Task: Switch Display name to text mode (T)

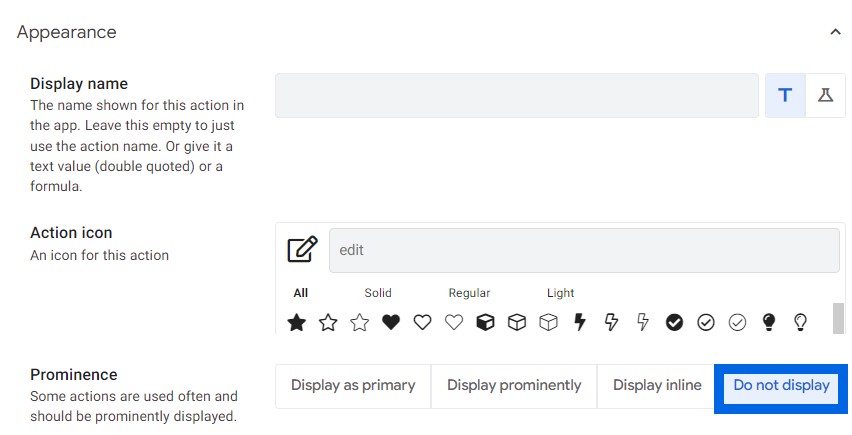Action: pyautogui.click(x=785, y=96)
